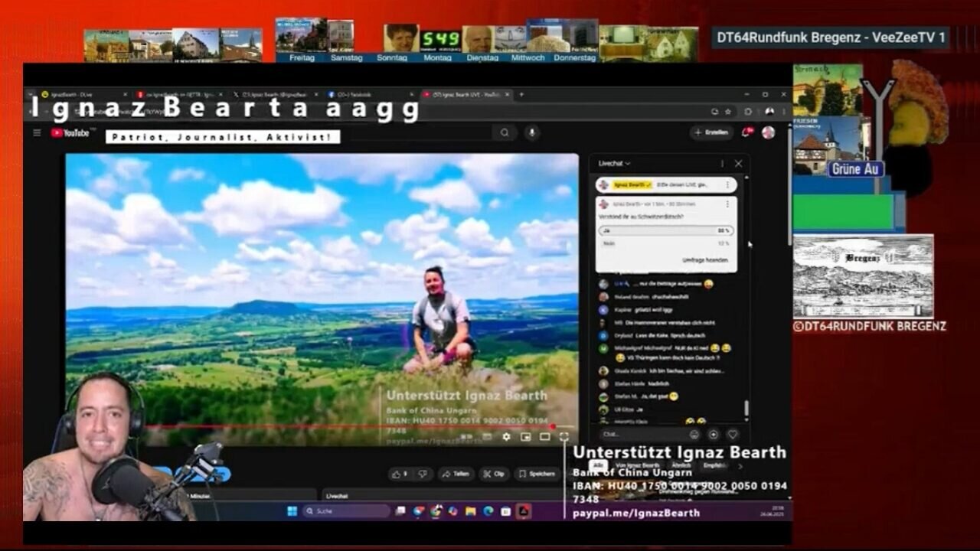Image resolution: width=980 pixels, height=551 pixels.
Task: Expand the Livechat mode dropdown
Action: [x=615, y=164]
